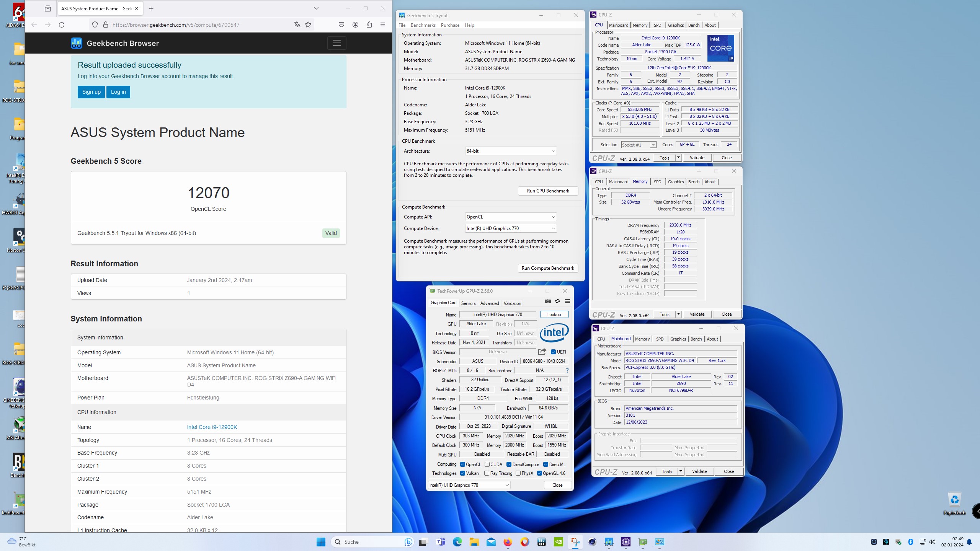Click the GPU-Z BIOS export share icon
980x551 pixels.
542,351
